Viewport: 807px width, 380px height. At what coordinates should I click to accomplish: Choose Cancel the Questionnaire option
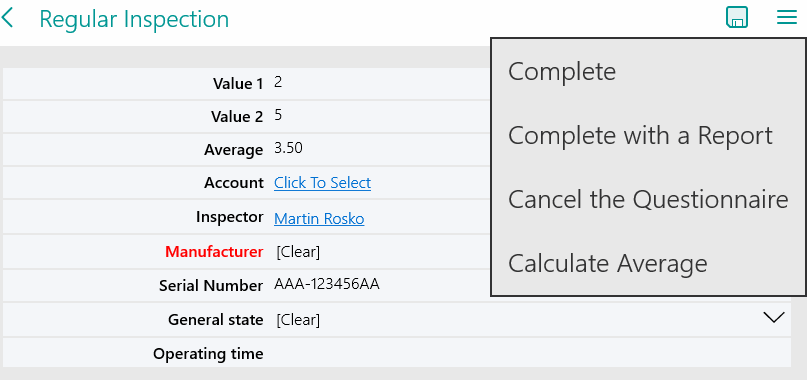coord(648,199)
